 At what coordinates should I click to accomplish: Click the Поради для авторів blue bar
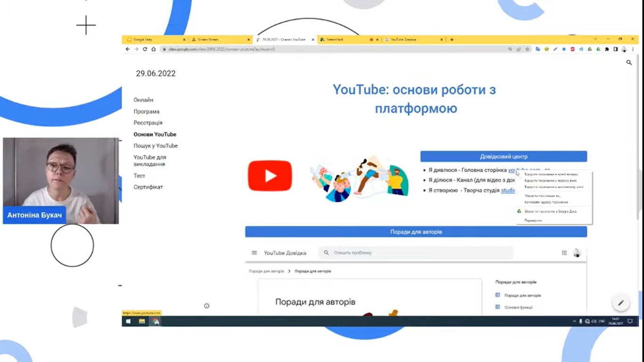[416, 232]
